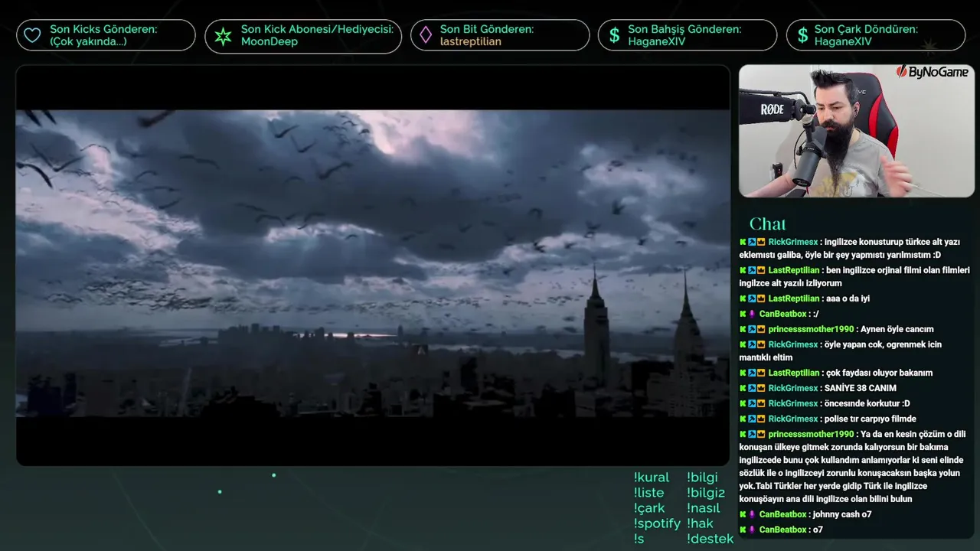980x551 pixels.
Task: Click the chat text 'çok faydası oluyor bakanım'
Action: pyautogui.click(x=880, y=373)
